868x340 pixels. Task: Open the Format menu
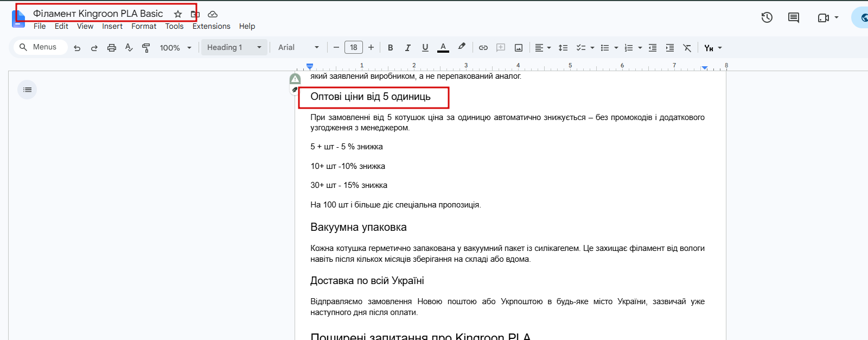(144, 26)
